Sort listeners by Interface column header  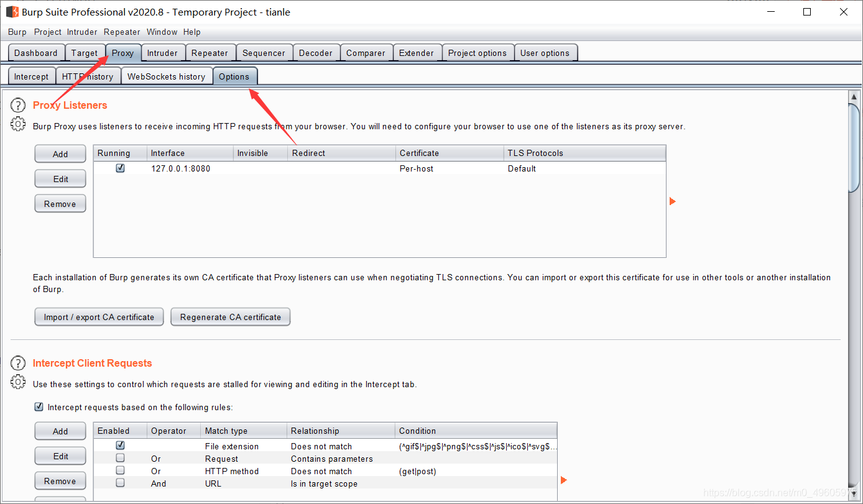[190, 153]
